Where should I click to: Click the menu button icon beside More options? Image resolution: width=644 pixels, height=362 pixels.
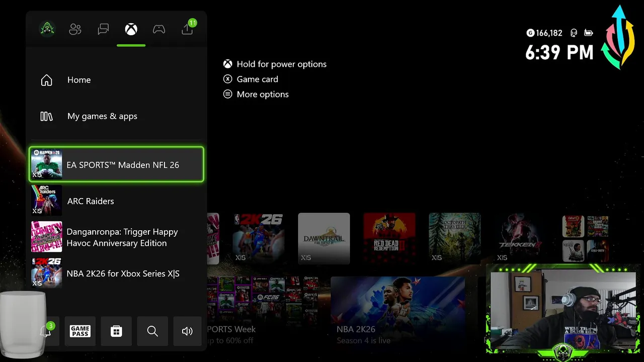point(228,94)
